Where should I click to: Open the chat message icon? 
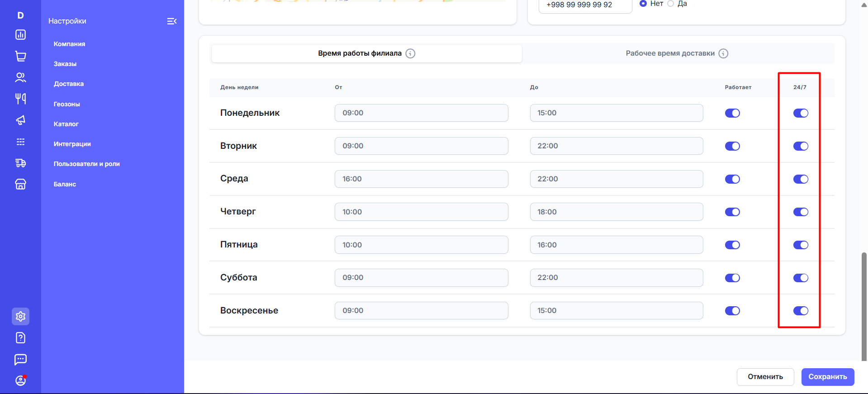tap(20, 359)
